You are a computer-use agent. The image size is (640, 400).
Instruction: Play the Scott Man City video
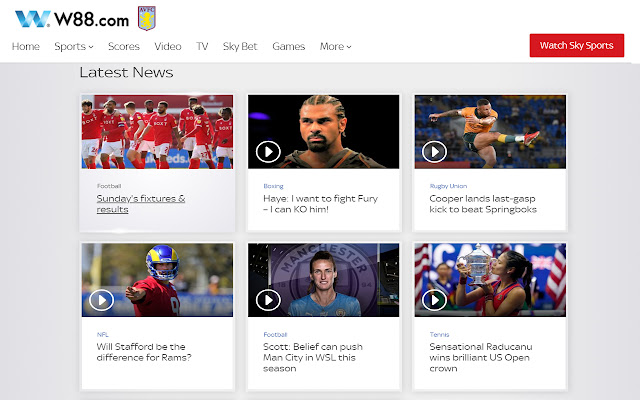pyautogui.click(x=268, y=300)
